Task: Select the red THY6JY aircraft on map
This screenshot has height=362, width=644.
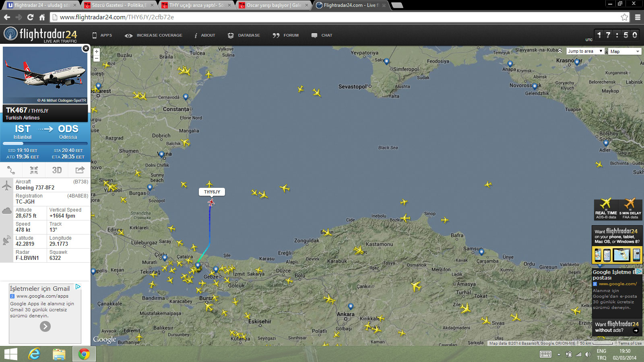Action: [211, 202]
